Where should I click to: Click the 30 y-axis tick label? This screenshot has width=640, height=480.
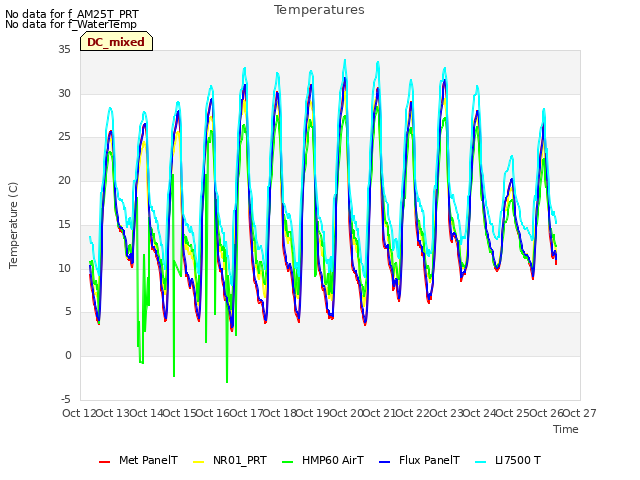pyautogui.click(x=64, y=93)
